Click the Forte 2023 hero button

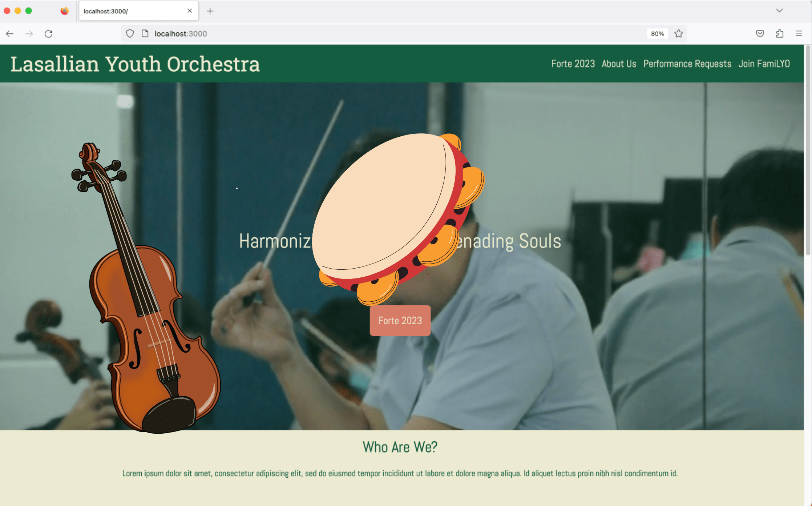point(400,321)
